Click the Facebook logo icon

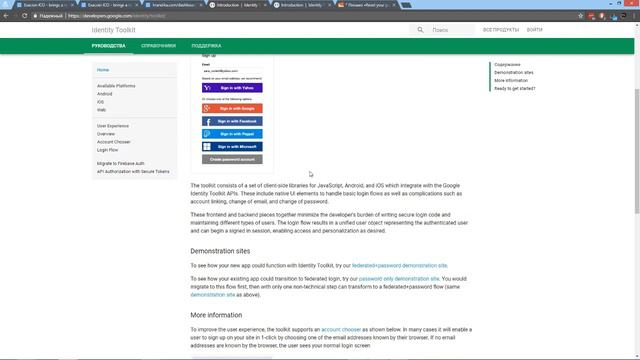208,122
